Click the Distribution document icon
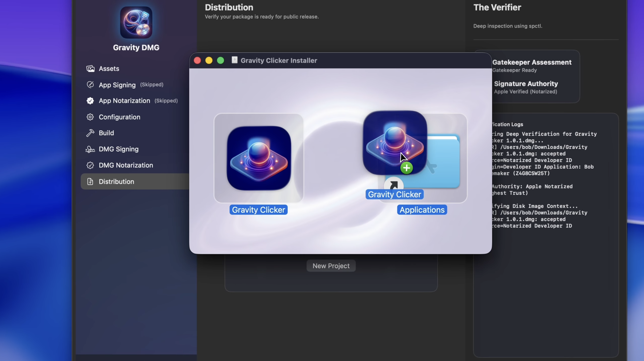The width and height of the screenshot is (644, 361). pyautogui.click(x=90, y=181)
